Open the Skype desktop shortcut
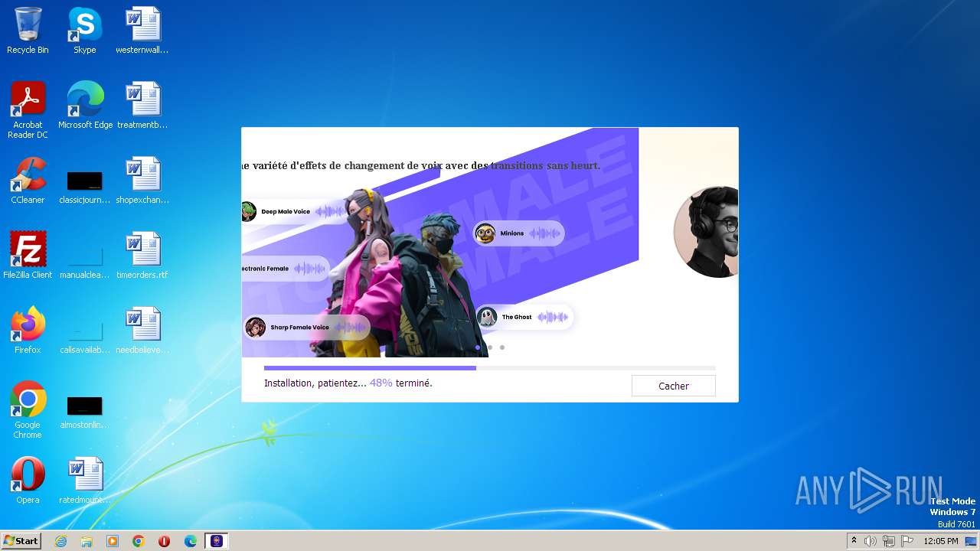The height and width of the screenshot is (551, 980). coord(84,31)
